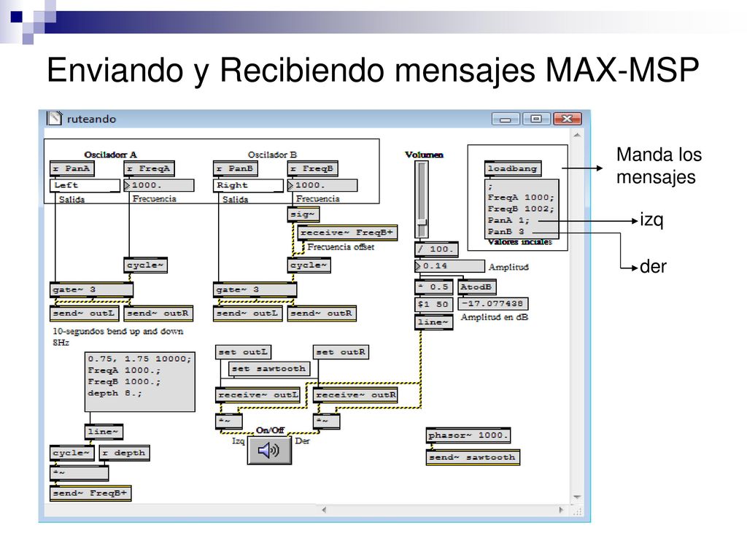Click the 'Frecuencia offset' comment
747x560 pixels.
pyautogui.click(x=341, y=247)
